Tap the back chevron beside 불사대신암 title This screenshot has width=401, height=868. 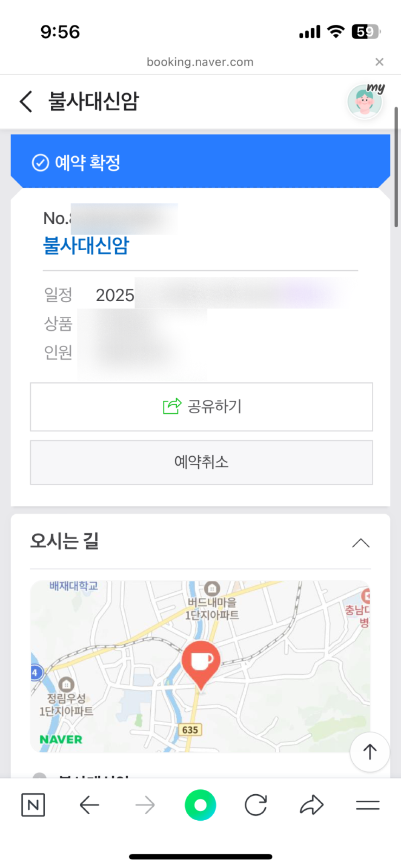click(x=26, y=101)
